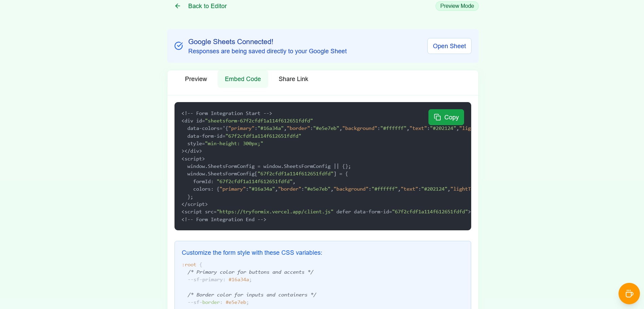Switch to the Preview tab
644x309 pixels.
pos(196,79)
